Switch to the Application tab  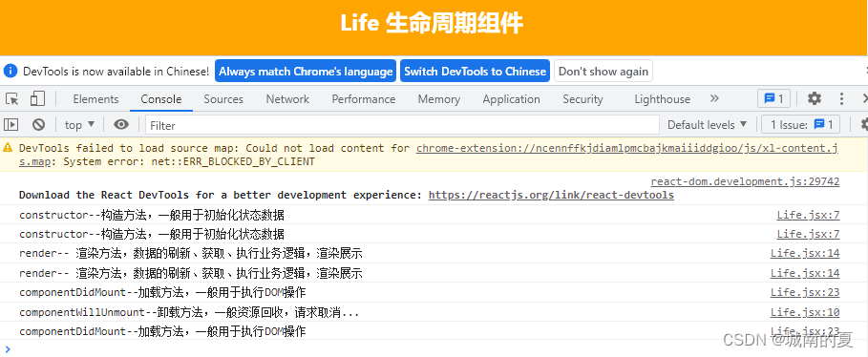coord(511,99)
